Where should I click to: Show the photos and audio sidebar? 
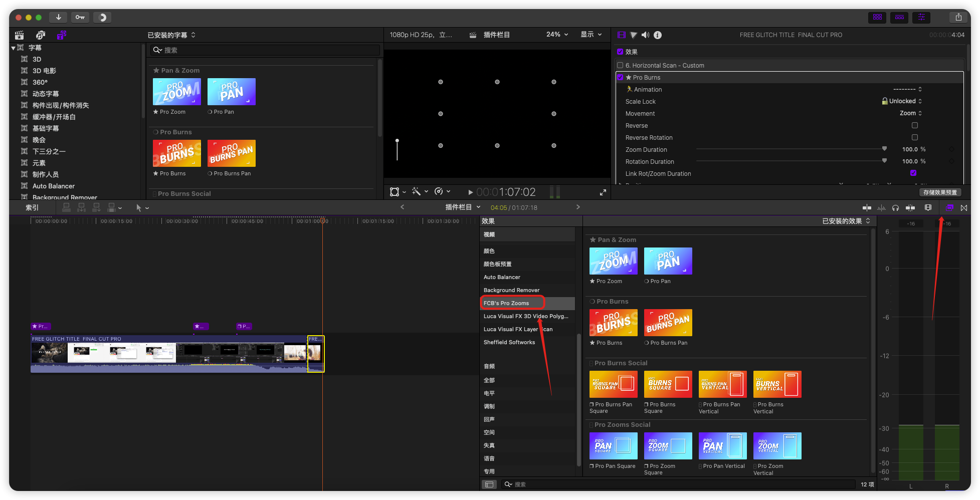(41, 35)
